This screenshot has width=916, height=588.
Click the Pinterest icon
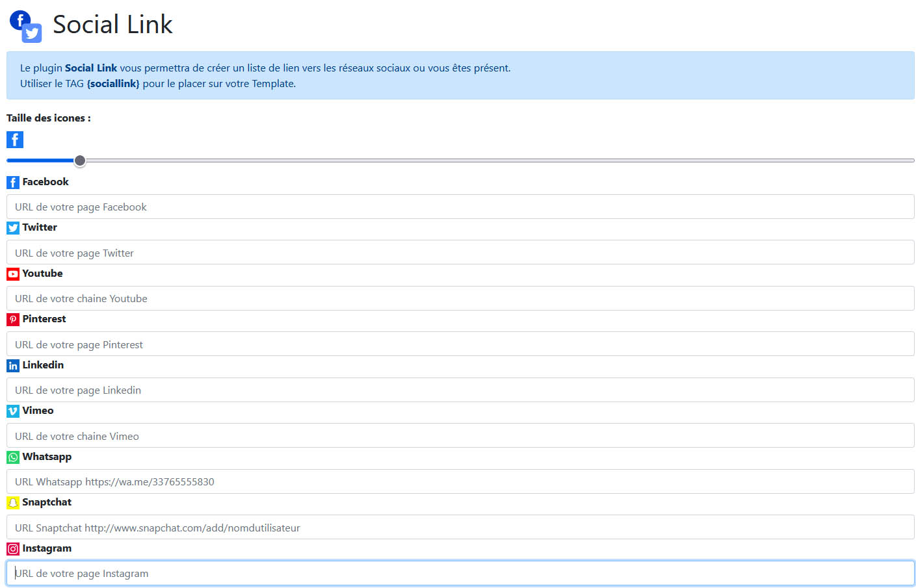pyautogui.click(x=13, y=320)
